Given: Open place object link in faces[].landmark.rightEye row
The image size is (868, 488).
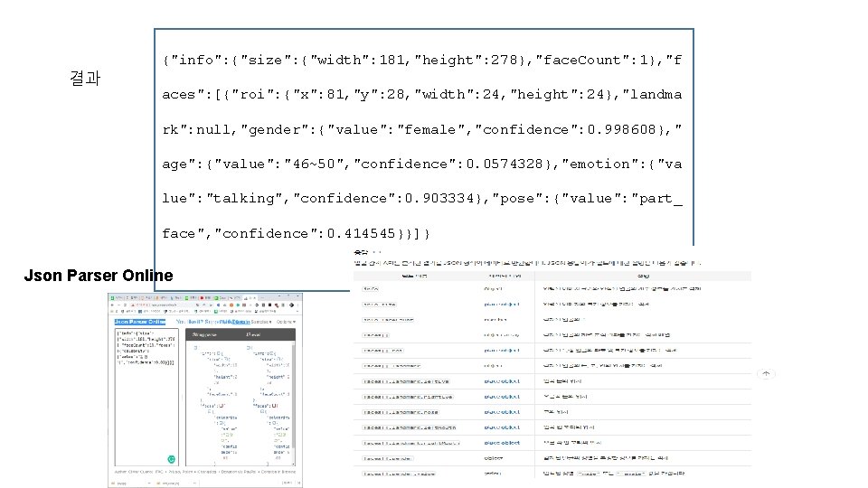Looking at the screenshot, I should [x=502, y=397].
